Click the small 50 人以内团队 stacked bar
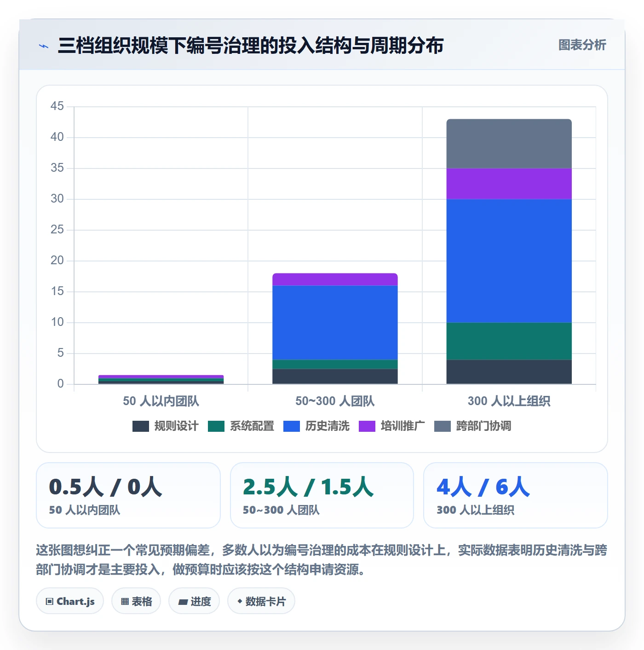The image size is (644, 650). coord(161,380)
